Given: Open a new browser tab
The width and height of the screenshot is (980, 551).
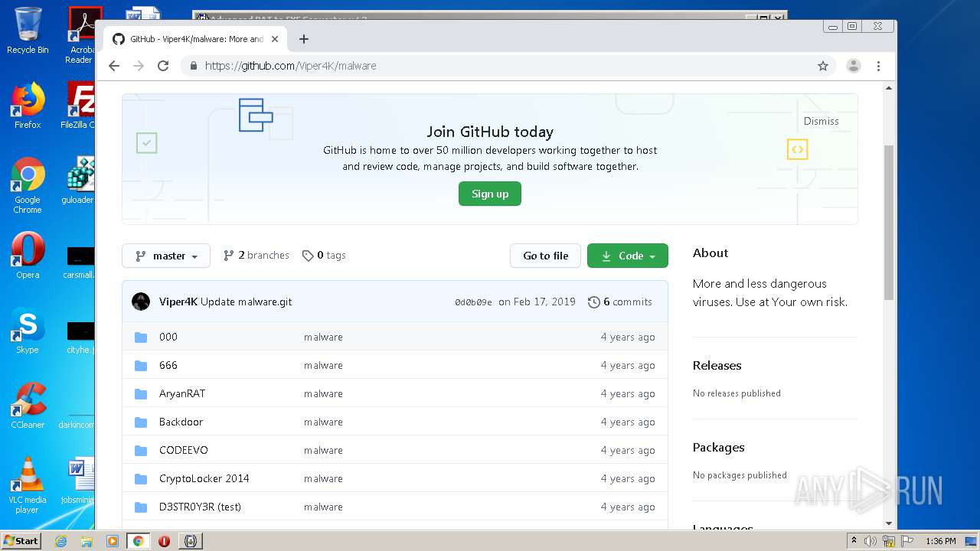Looking at the screenshot, I should [304, 39].
